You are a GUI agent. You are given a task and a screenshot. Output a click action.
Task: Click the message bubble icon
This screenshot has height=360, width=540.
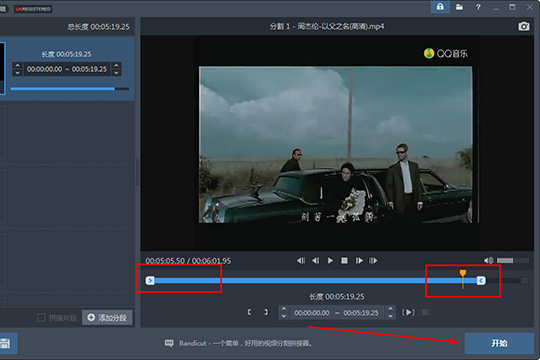click(x=169, y=343)
